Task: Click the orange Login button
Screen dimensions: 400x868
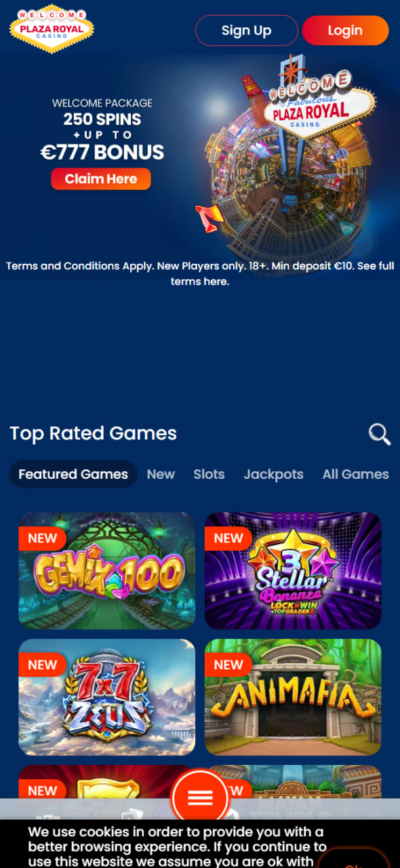Action: (345, 31)
